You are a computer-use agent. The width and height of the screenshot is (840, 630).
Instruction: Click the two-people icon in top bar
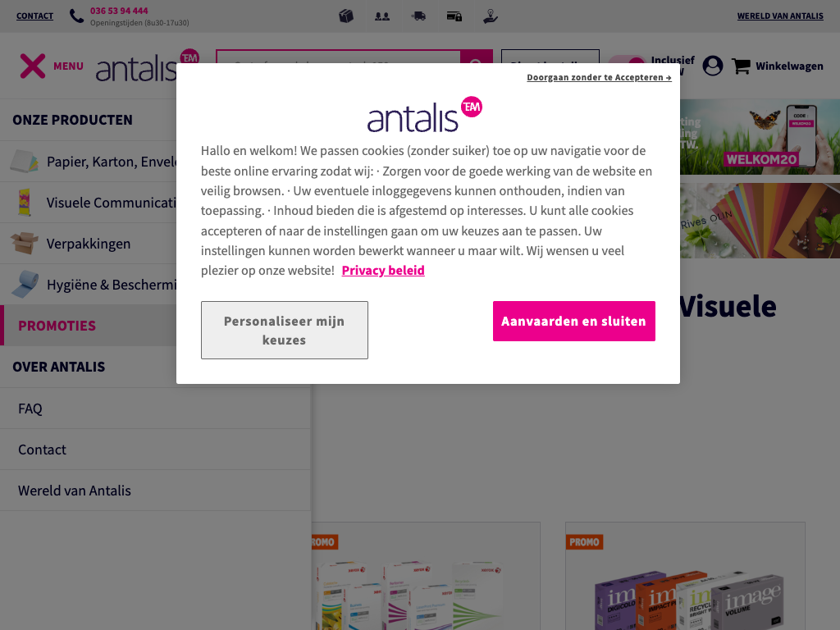pos(382,16)
